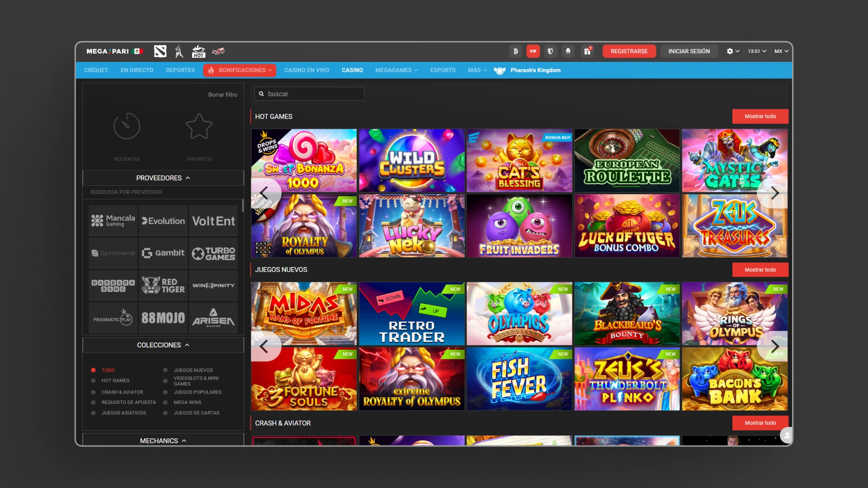Screen dimensions: 868x488
Task: Go to Críquet tab
Action: click(x=96, y=70)
